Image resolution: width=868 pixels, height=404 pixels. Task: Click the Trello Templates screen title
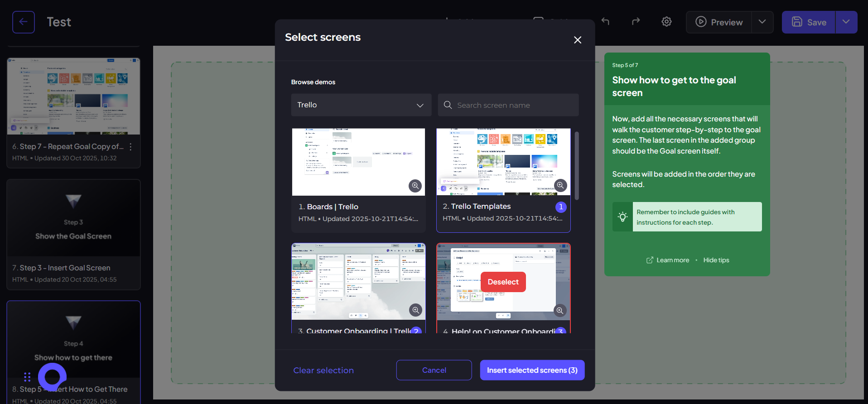pos(481,206)
